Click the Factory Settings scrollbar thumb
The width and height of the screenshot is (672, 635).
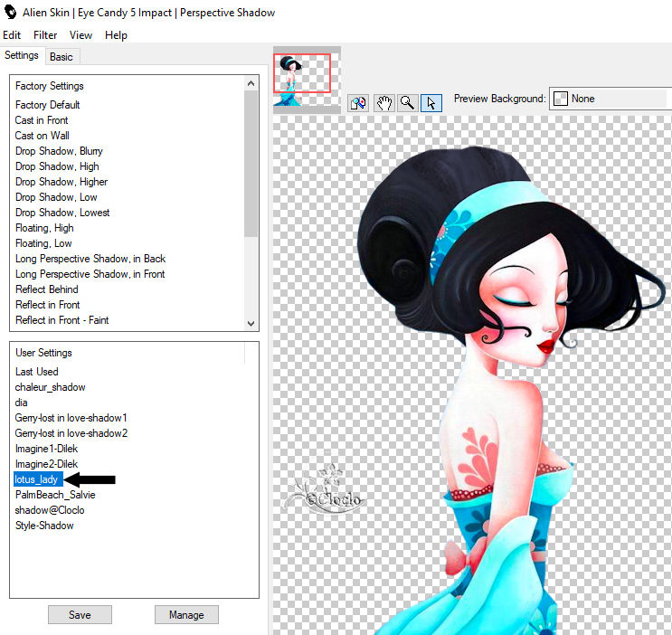tap(251, 164)
